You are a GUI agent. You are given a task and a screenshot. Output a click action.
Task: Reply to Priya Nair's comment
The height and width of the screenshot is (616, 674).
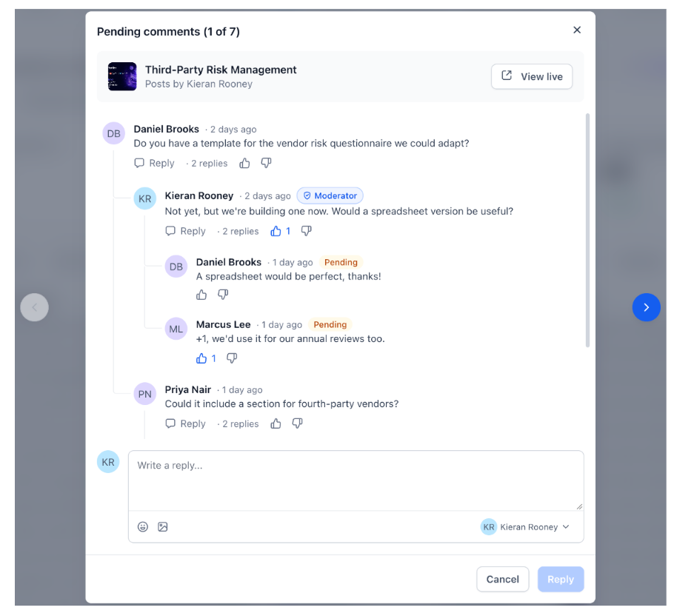pos(186,424)
